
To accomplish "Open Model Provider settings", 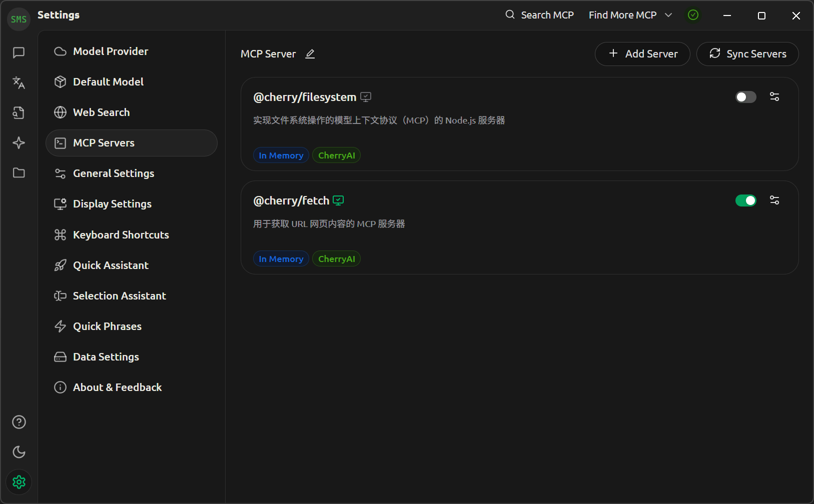I will [x=111, y=51].
